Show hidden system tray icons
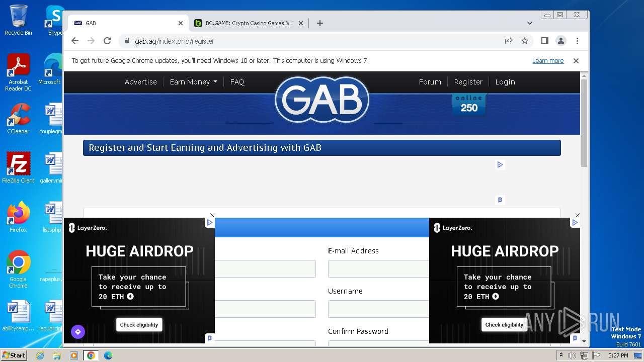The image size is (644, 362). pos(561,355)
